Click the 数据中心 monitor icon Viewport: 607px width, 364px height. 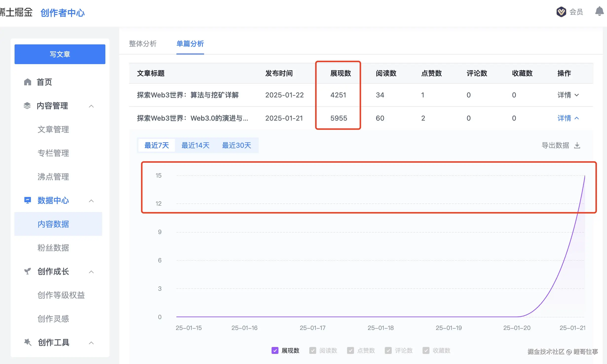point(27,200)
